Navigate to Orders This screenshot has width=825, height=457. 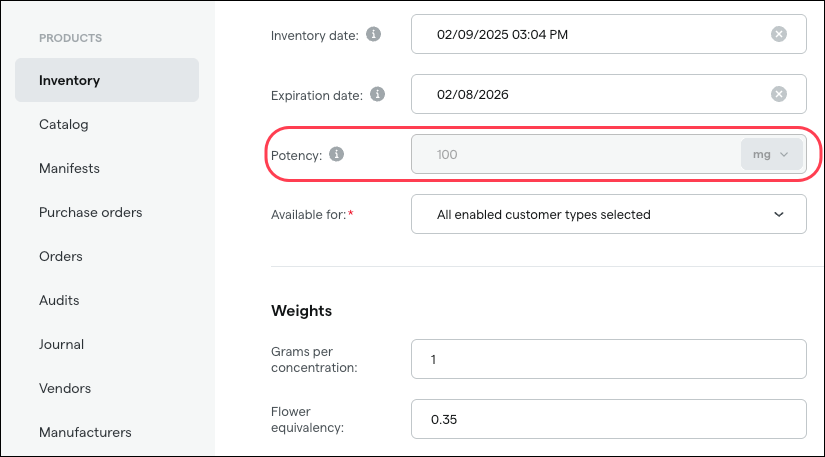point(61,256)
